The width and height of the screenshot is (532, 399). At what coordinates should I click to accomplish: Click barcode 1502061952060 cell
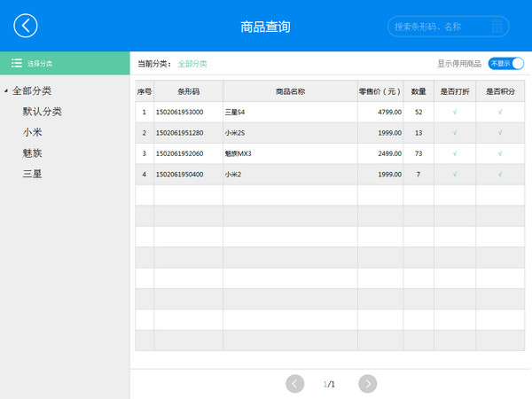click(188, 153)
